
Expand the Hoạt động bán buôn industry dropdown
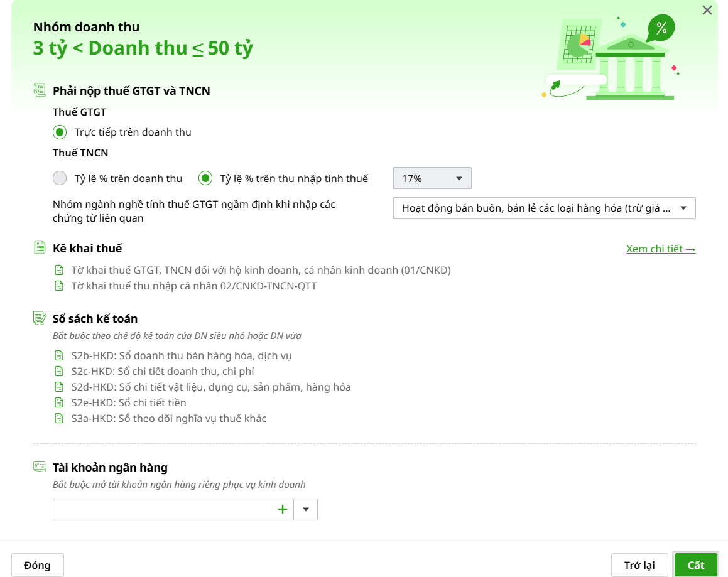(x=544, y=208)
